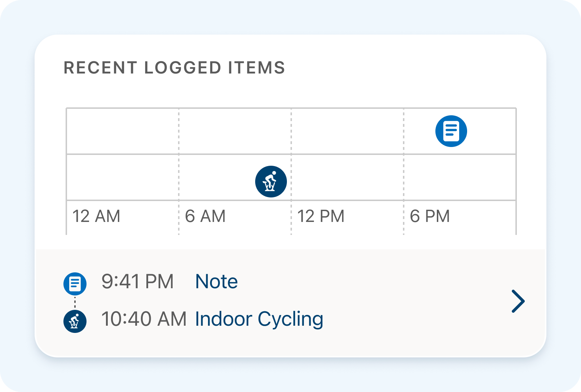This screenshot has width=581, height=392.
Task: Open logged items with the right chevron arrow
Action: click(x=518, y=301)
